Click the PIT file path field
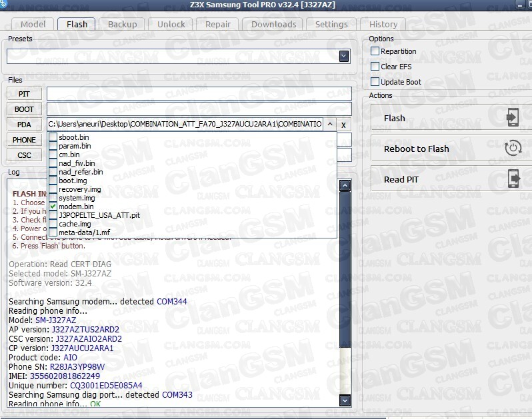Viewport: 532px width, 419px height. (x=199, y=93)
